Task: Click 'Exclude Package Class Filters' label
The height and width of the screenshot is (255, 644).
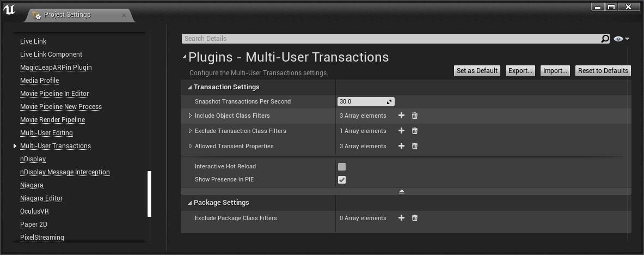Action: click(x=236, y=218)
